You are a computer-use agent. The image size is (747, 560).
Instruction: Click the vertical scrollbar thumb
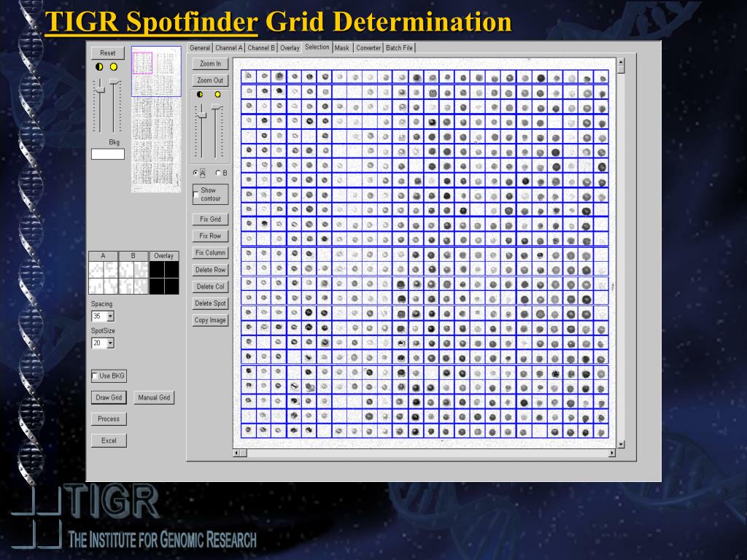click(621, 69)
